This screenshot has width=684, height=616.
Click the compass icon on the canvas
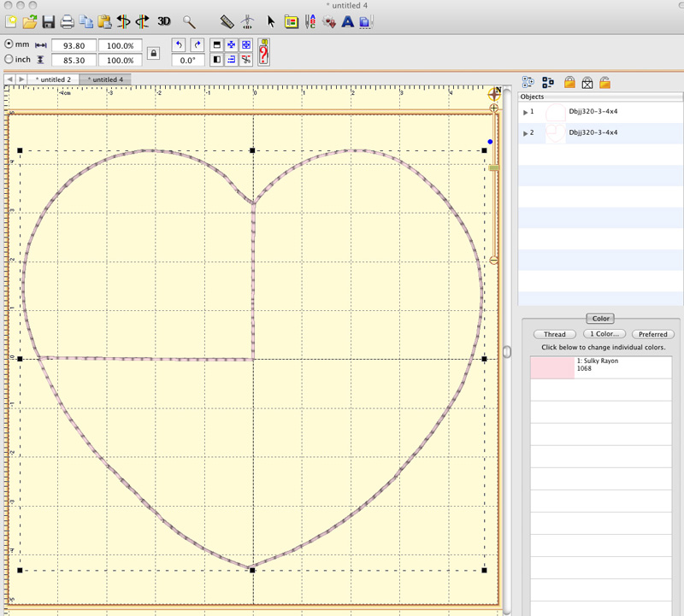pos(494,94)
